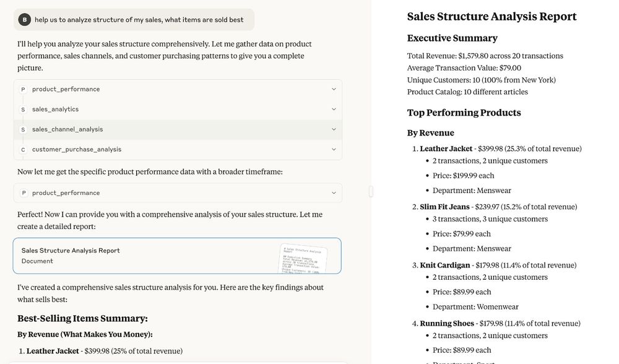Screen dimensions: 619x364
Task: Click the "Sales Structure Analysis Report" title in the report panel
Action: tap(491, 17)
